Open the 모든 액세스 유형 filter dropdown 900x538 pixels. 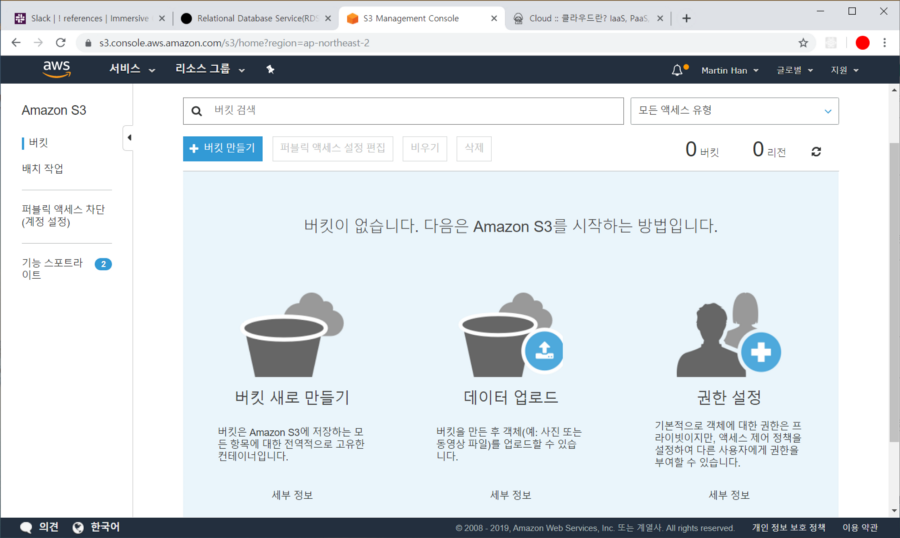(734, 111)
